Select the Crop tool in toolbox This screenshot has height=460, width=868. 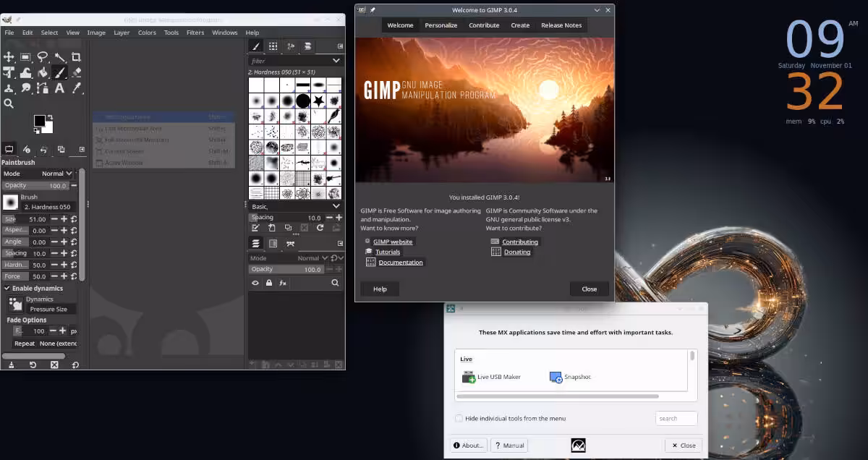click(76, 57)
